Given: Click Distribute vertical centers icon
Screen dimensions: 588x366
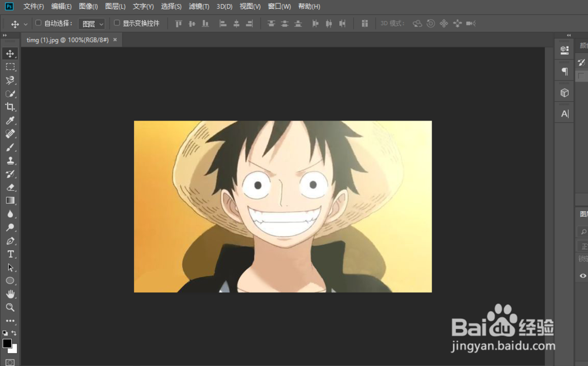Looking at the screenshot, I should click(x=285, y=24).
